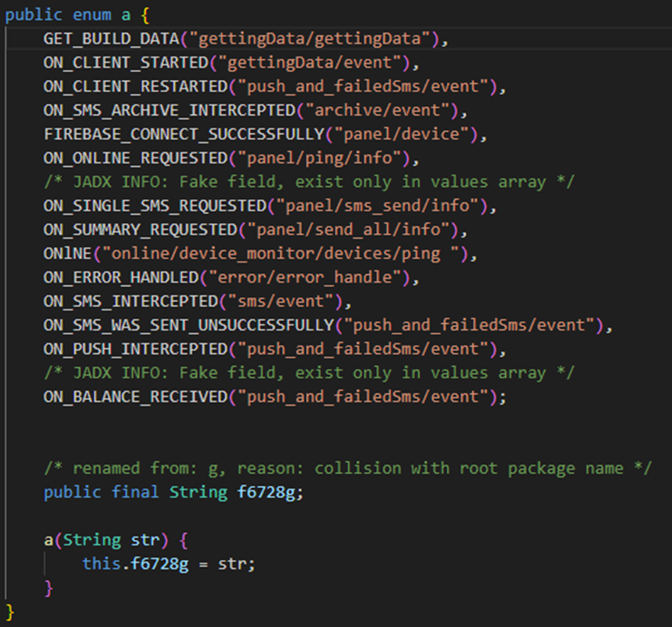The width and height of the screenshot is (672, 627).
Task: Click the "panel/ping/info" string
Action: [x=320, y=158]
